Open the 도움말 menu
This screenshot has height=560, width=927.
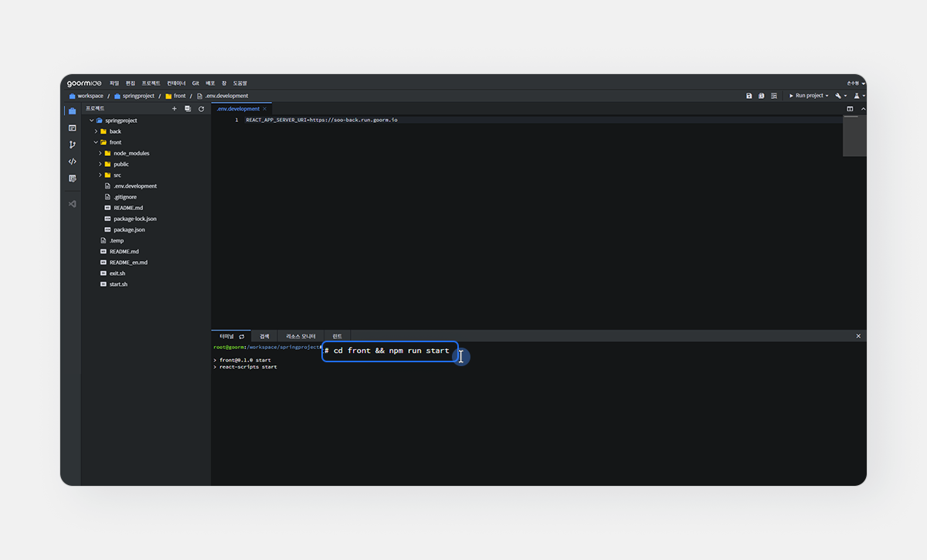pyautogui.click(x=240, y=83)
